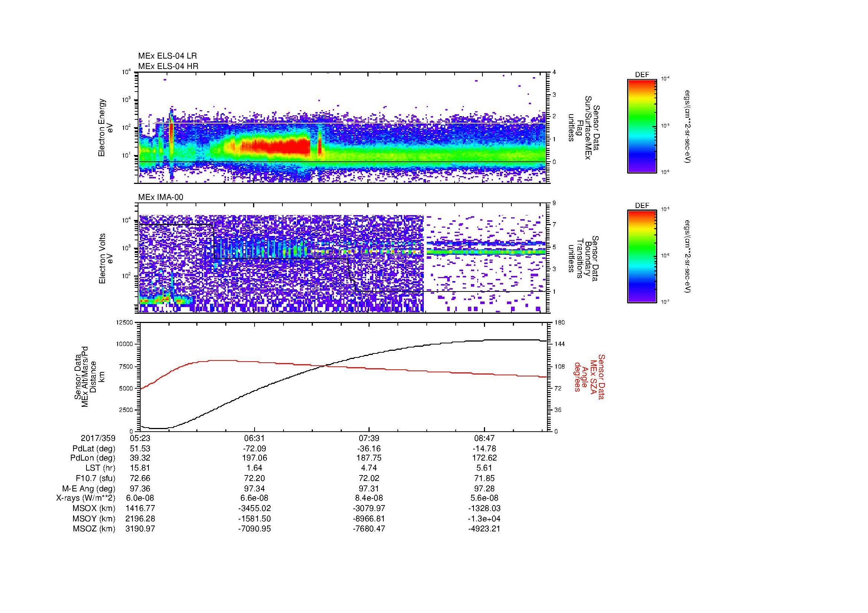
Task: Click the 'Electron Volts eV' axis label
Action: tap(106, 258)
